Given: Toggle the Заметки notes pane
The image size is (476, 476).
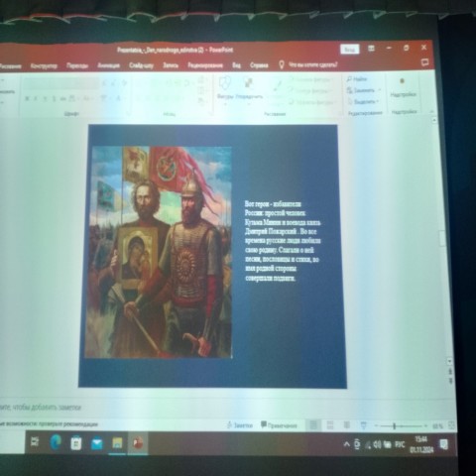Looking at the screenshot, I should [240, 425].
